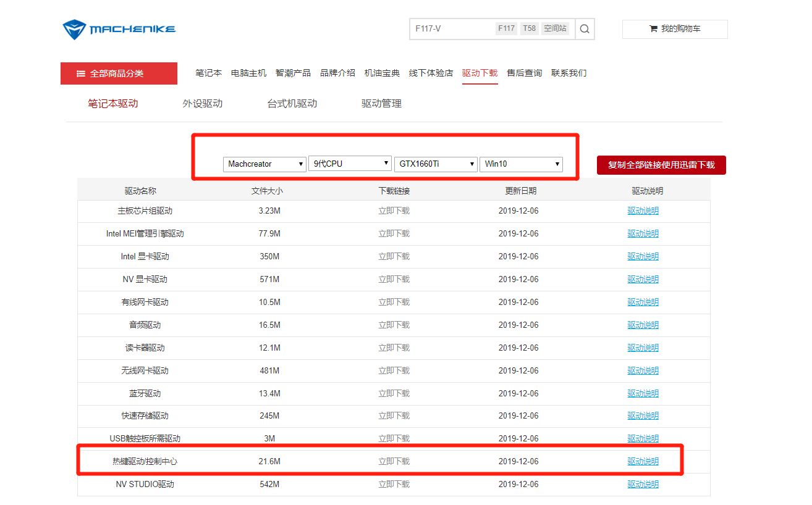Open the 笔记本 nav menu
This screenshot has height=505, width=812.
[x=209, y=73]
